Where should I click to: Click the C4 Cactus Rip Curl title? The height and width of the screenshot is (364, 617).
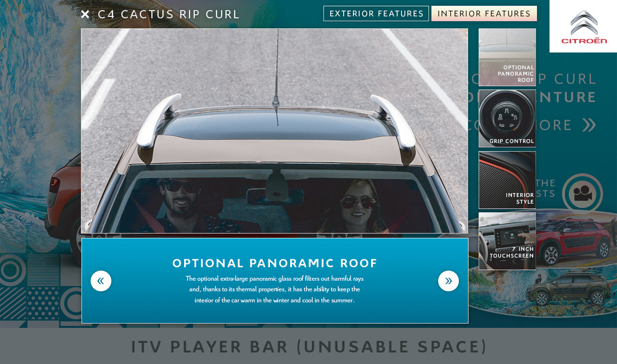click(x=169, y=14)
